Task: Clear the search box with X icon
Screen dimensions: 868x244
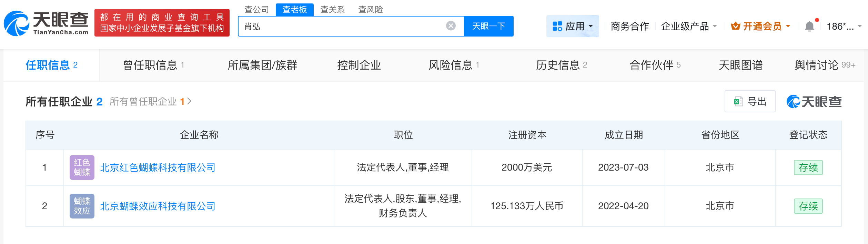Action: pyautogui.click(x=451, y=26)
